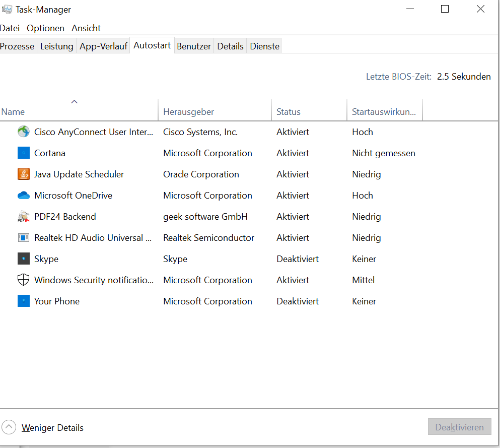Screen dimensions: 500x448
Task: Click the Nicht gemessen impact of Cortana
Action: click(x=384, y=153)
